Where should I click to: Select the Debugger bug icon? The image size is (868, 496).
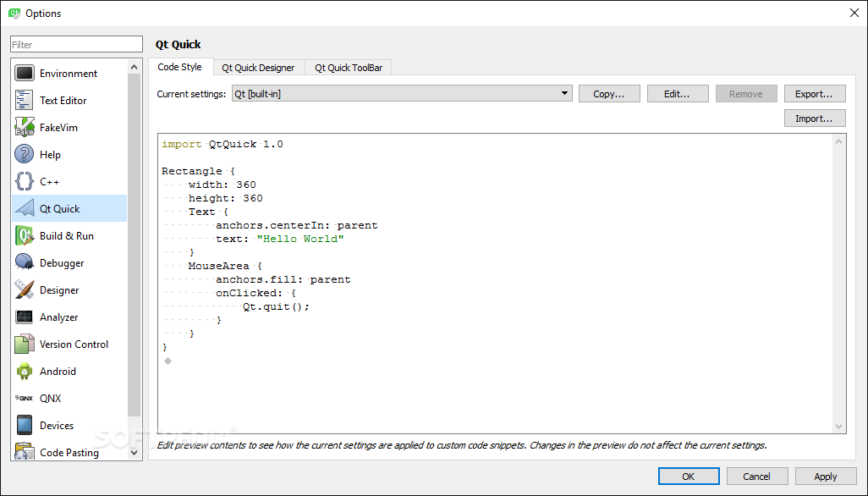(25, 263)
